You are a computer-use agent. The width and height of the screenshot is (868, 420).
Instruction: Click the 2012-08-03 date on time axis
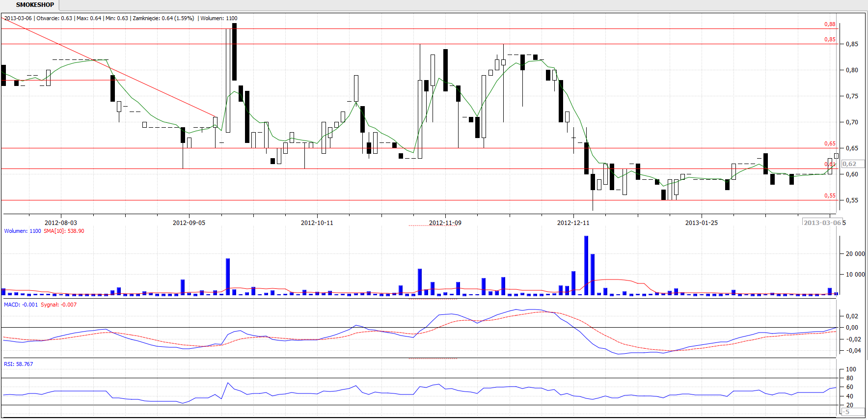tap(60, 223)
